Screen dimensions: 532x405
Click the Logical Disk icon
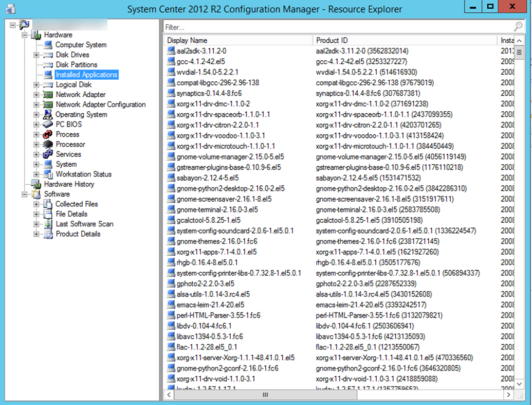pos(48,84)
